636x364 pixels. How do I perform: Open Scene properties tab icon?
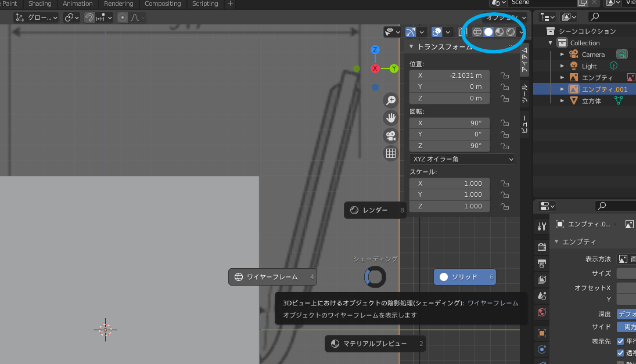point(542,296)
